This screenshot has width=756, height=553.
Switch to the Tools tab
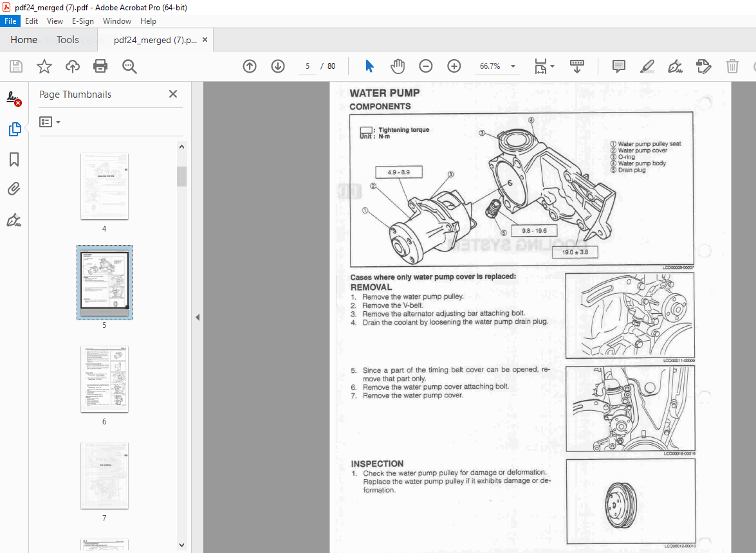pyautogui.click(x=68, y=39)
